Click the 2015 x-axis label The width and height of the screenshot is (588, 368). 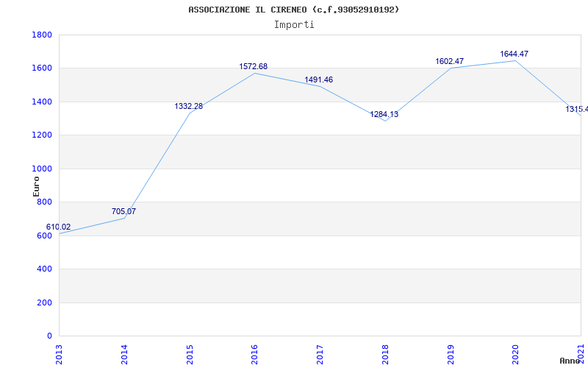coord(190,355)
